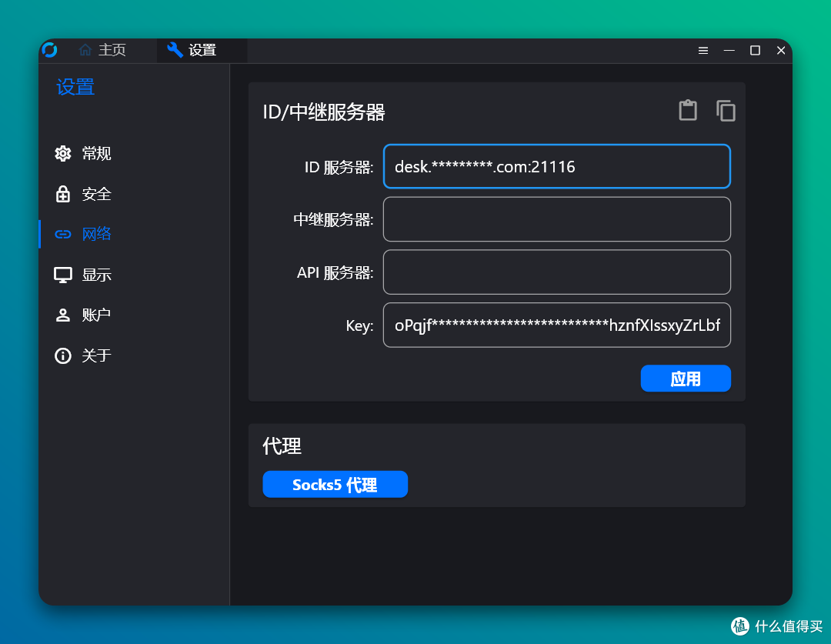Click the 应用 apply button

click(686, 379)
